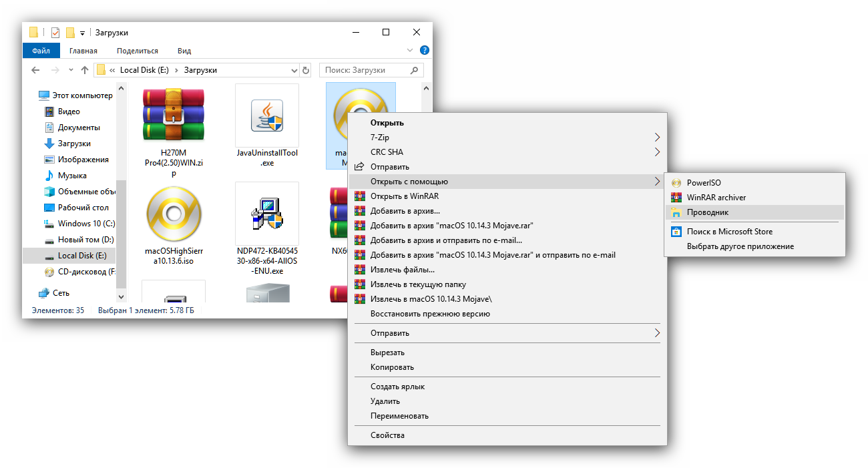868x468 pixels.
Task: Click the blue help question mark icon
Action: 425,51
